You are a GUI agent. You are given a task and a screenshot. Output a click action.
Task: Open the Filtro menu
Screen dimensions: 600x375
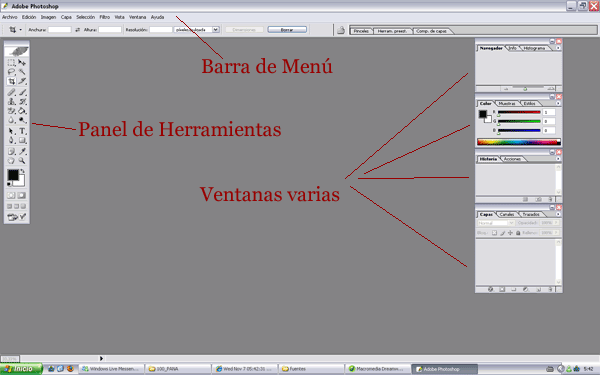pyautogui.click(x=104, y=17)
